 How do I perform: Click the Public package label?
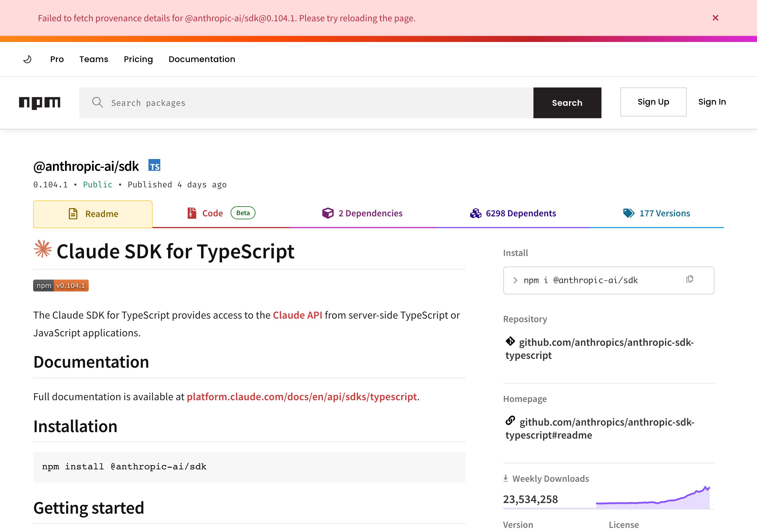click(98, 185)
